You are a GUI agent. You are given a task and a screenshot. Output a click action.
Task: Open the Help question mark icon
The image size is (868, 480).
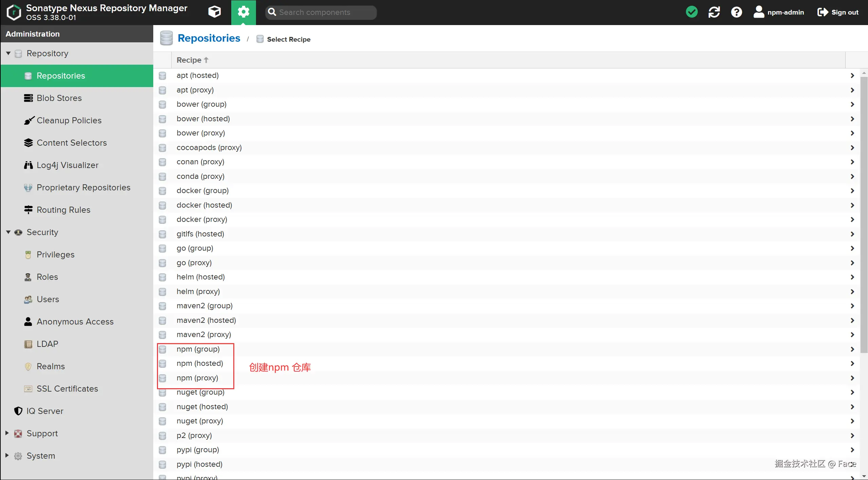(x=736, y=12)
